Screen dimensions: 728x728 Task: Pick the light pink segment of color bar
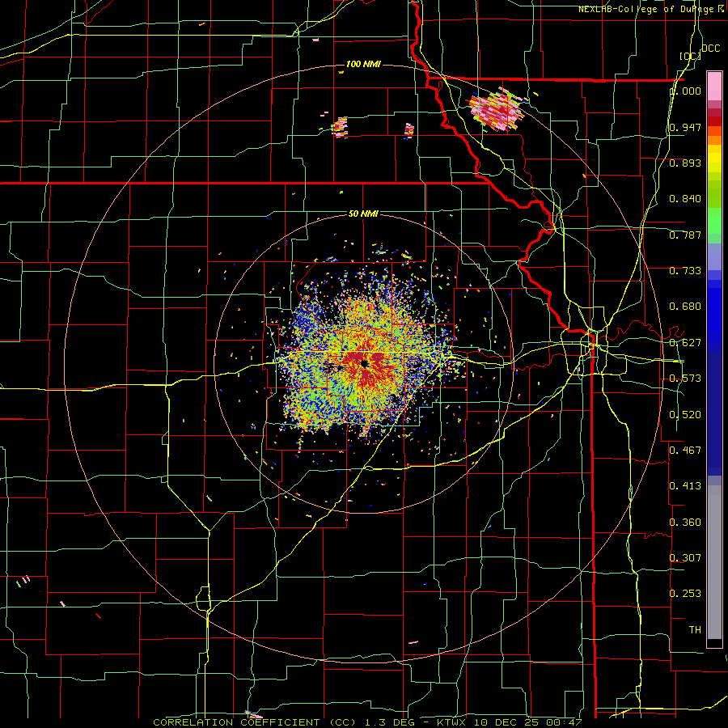tap(714, 87)
